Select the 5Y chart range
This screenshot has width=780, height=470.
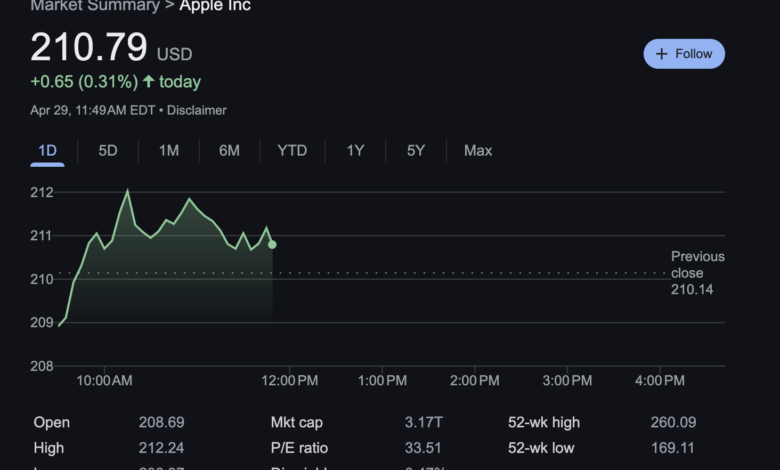pos(416,151)
